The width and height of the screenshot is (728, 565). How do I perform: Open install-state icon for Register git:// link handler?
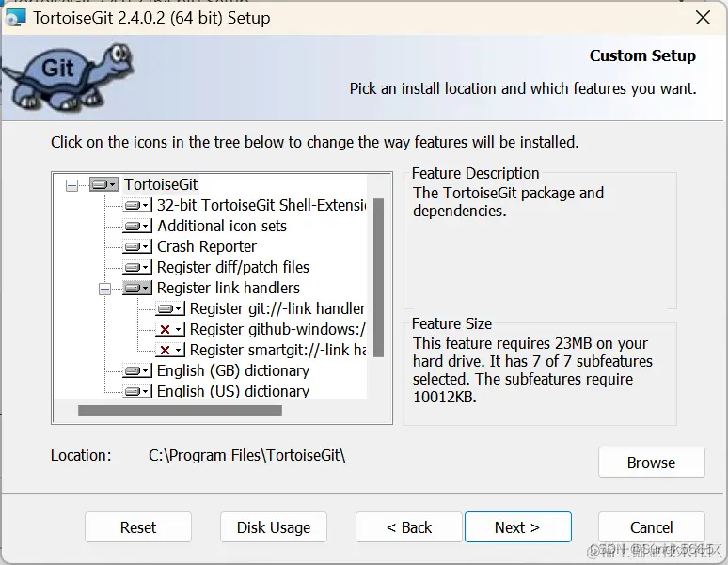pyautogui.click(x=170, y=308)
